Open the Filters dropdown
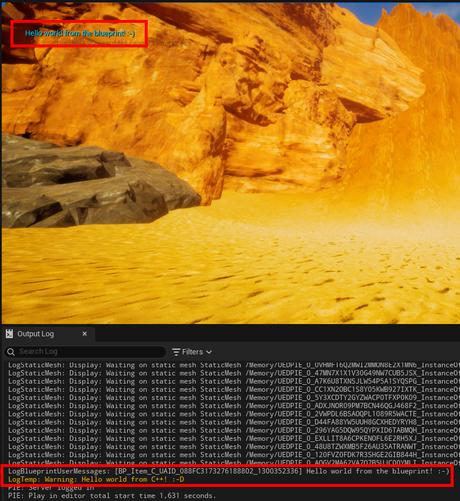The image size is (460, 501). (x=192, y=352)
